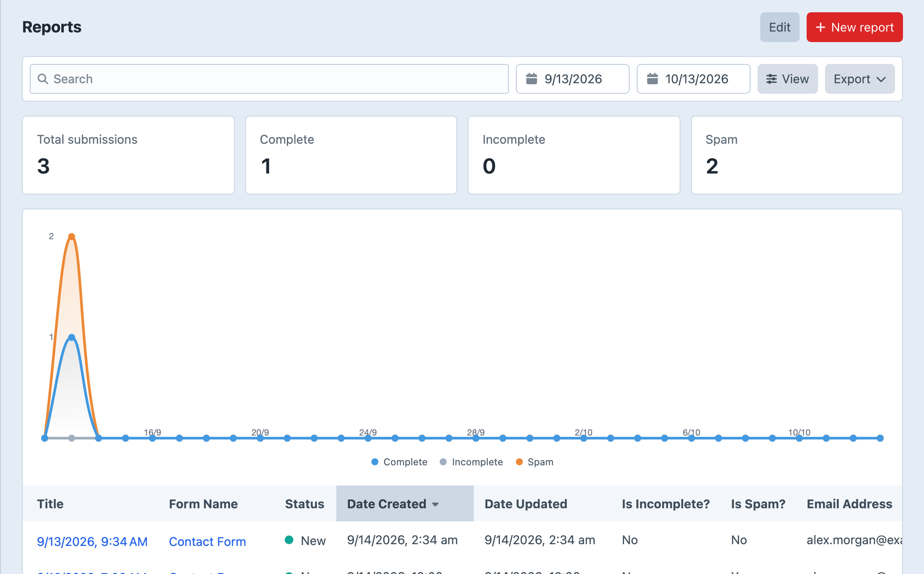The width and height of the screenshot is (924, 574).
Task: Click the Spam count card
Action: click(797, 155)
